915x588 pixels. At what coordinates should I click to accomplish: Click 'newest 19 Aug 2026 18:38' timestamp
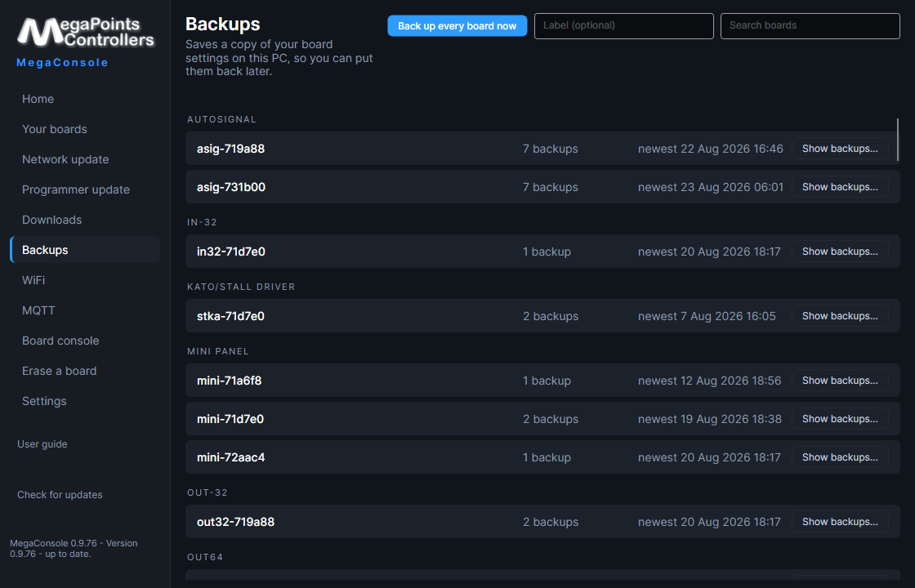pyautogui.click(x=710, y=419)
